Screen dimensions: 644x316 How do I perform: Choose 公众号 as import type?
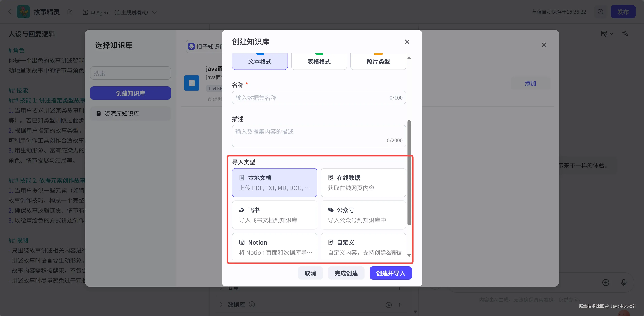(363, 215)
